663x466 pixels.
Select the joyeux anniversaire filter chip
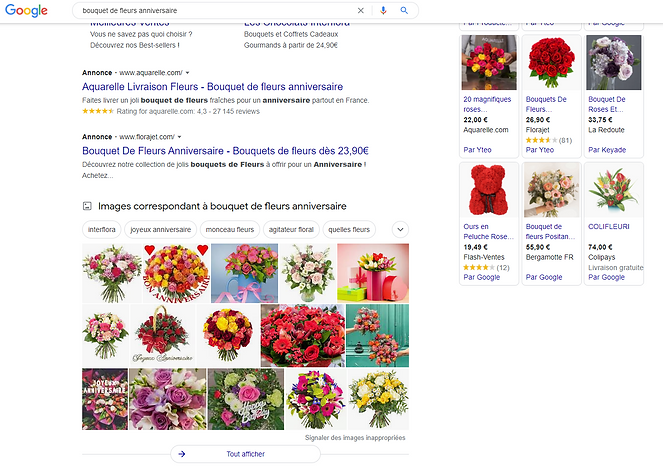[161, 230]
